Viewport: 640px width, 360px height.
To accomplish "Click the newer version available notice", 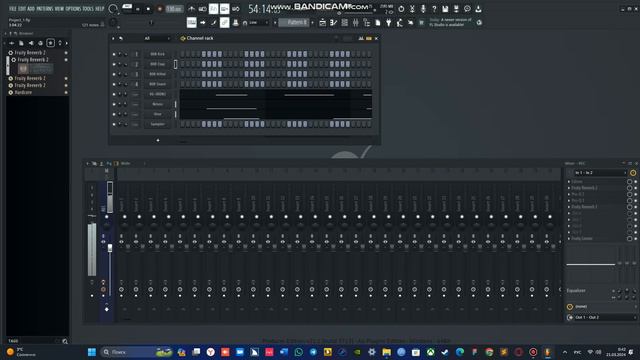I will pyautogui.click(x=451, y=22).
